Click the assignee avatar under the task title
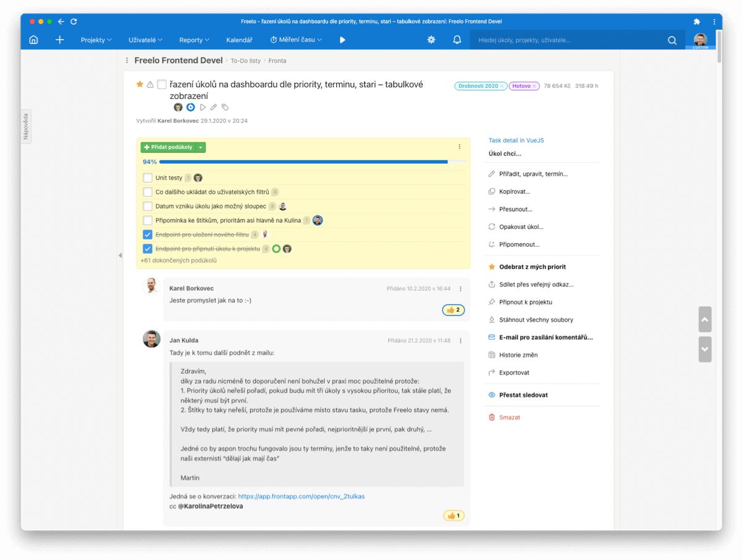The image size is (743, 560). (178, 108)
